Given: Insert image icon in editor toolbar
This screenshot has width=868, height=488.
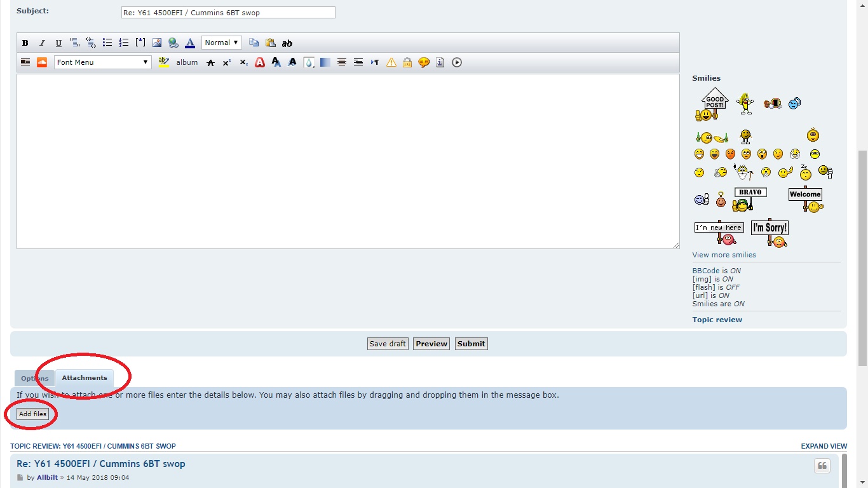Looking at the screenshot, I should click(157, 43).
